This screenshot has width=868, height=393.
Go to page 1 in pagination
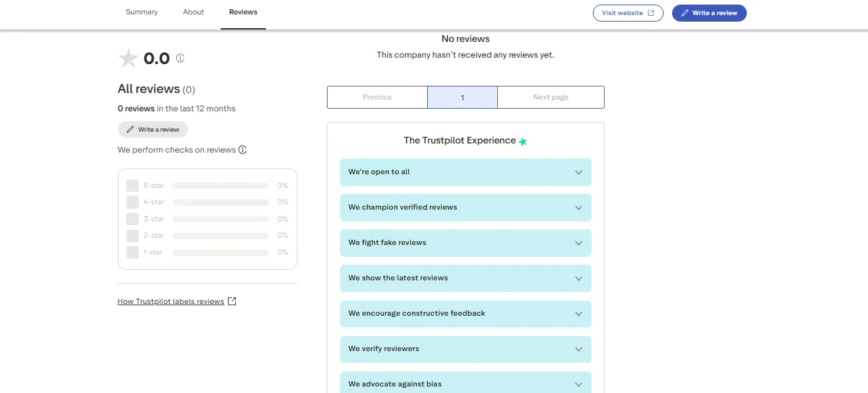coord(462,98)
